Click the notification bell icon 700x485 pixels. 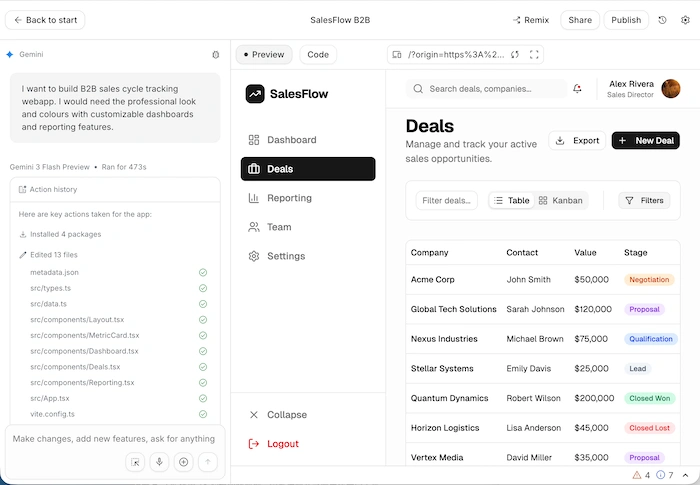tap(577, 89)
